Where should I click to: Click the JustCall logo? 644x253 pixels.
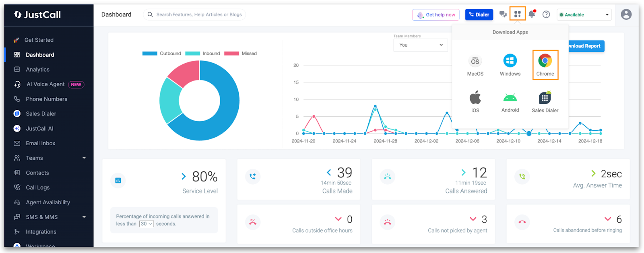37,15
